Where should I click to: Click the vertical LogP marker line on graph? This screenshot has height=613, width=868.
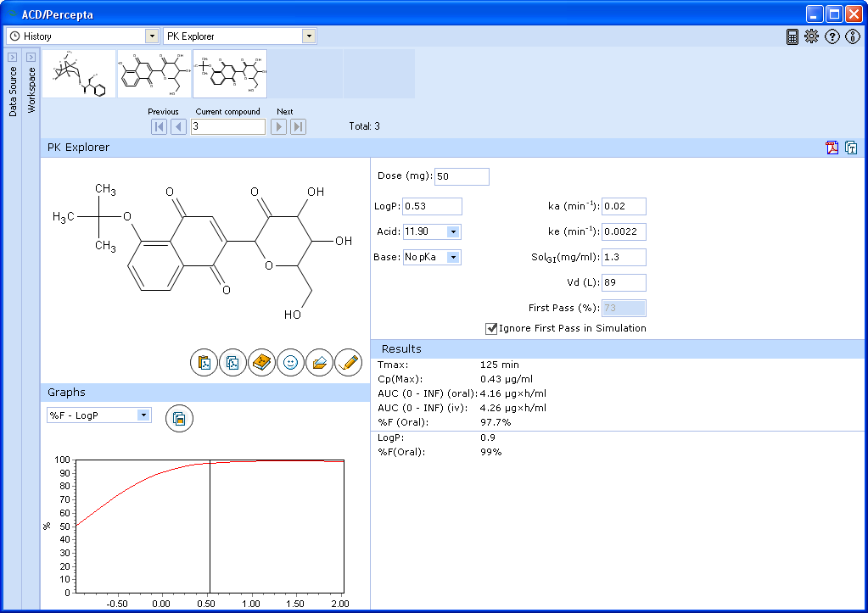[x=210, y=526]
